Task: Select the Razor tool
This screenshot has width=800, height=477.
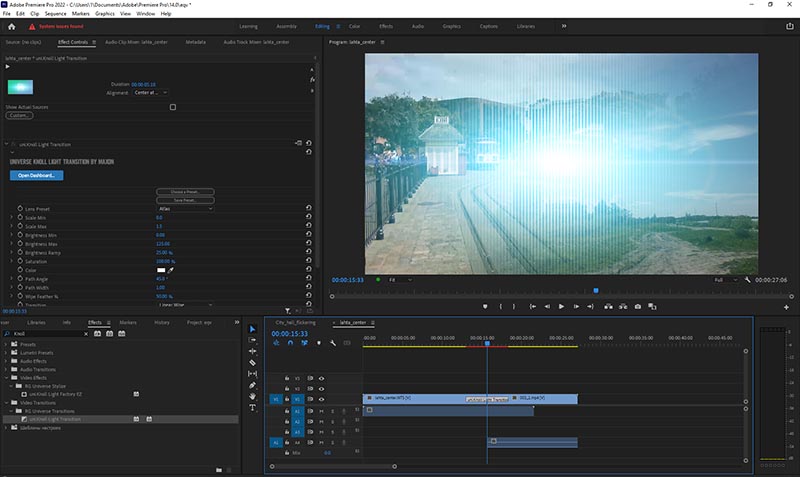Action: click(x=253, y=363)
